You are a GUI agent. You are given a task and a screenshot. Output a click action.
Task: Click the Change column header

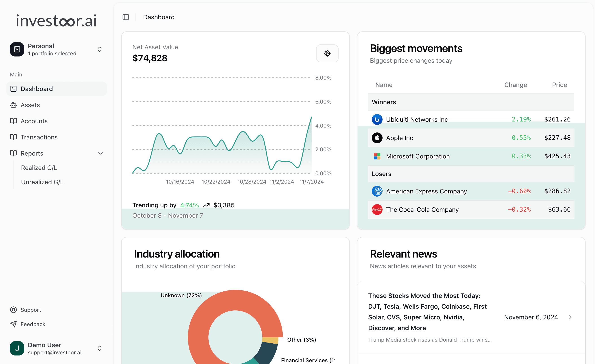point(515,85)
